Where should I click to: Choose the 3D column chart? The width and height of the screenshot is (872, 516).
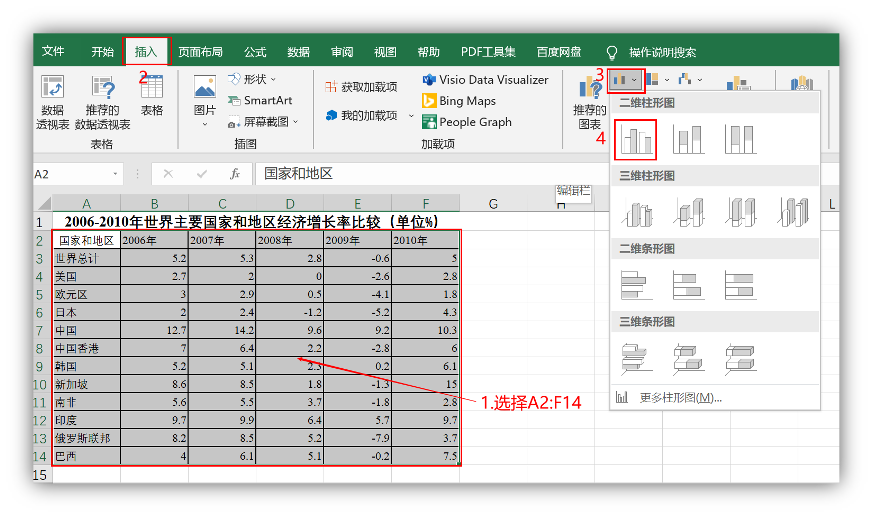[x=792, y=212]
